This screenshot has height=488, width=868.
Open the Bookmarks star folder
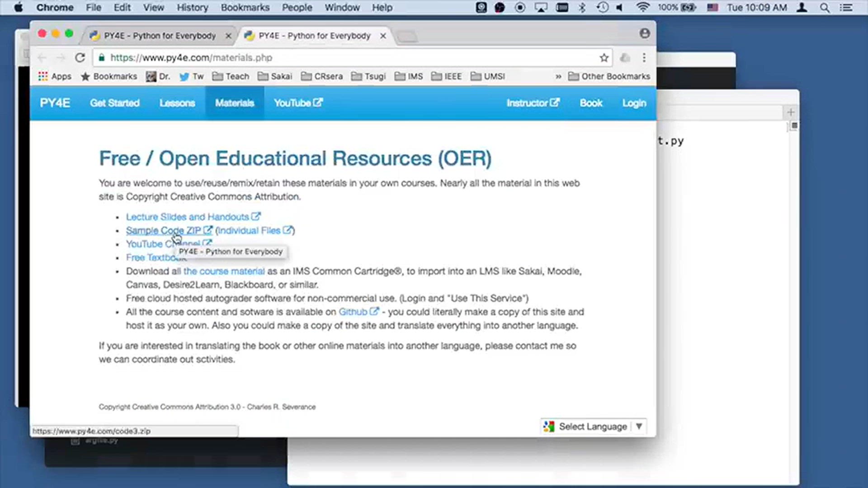(x=108, y=76)
